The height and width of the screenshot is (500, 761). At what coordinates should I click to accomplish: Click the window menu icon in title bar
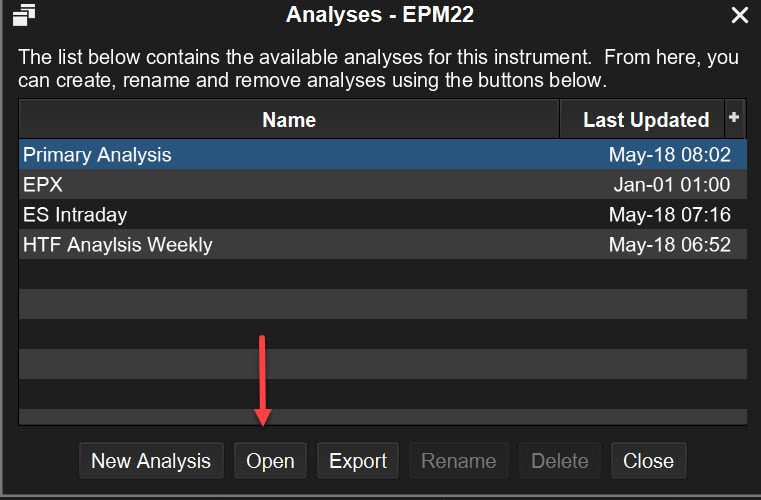(x=24, y=14)
